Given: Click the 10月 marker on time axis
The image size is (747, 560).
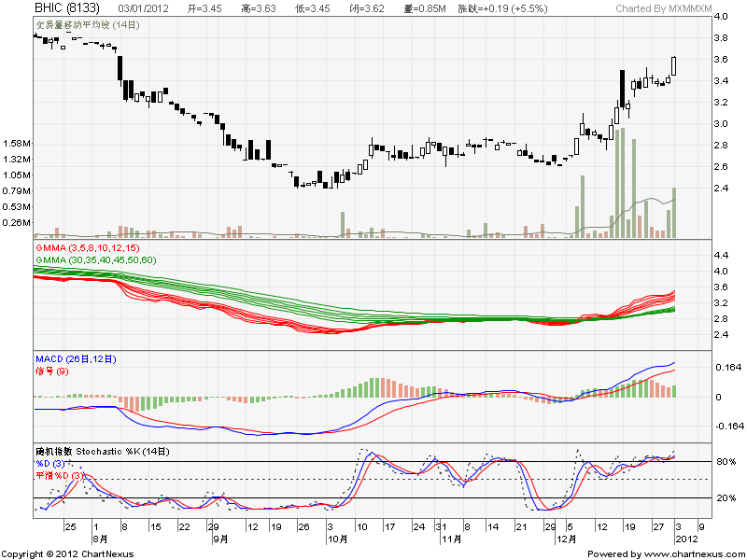Looking at the screenshot, I should (x=338, y=539).
